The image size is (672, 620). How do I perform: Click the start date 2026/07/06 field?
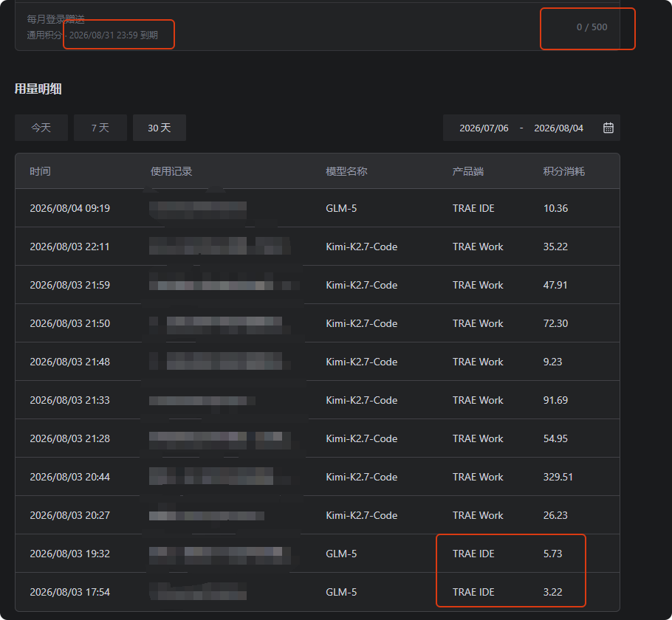484,128
